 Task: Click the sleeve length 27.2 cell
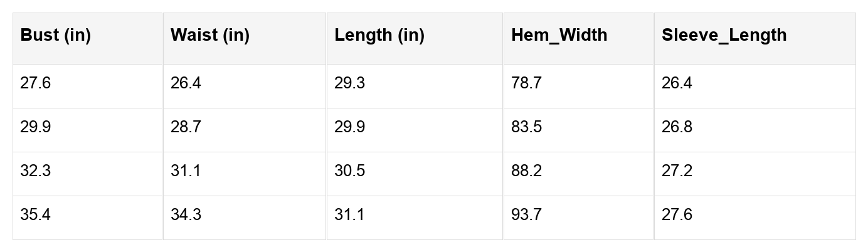click(677, 171)
